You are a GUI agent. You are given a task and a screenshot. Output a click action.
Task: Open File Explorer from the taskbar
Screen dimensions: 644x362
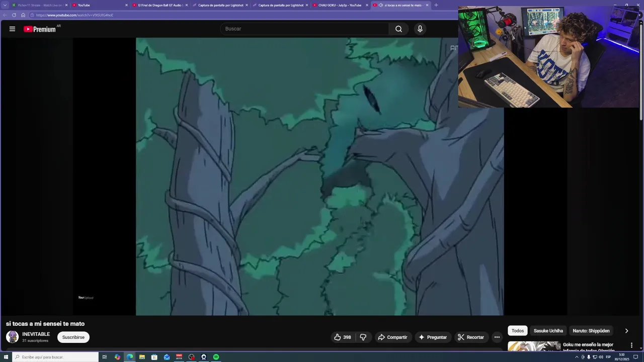click(x=142, y=357)
